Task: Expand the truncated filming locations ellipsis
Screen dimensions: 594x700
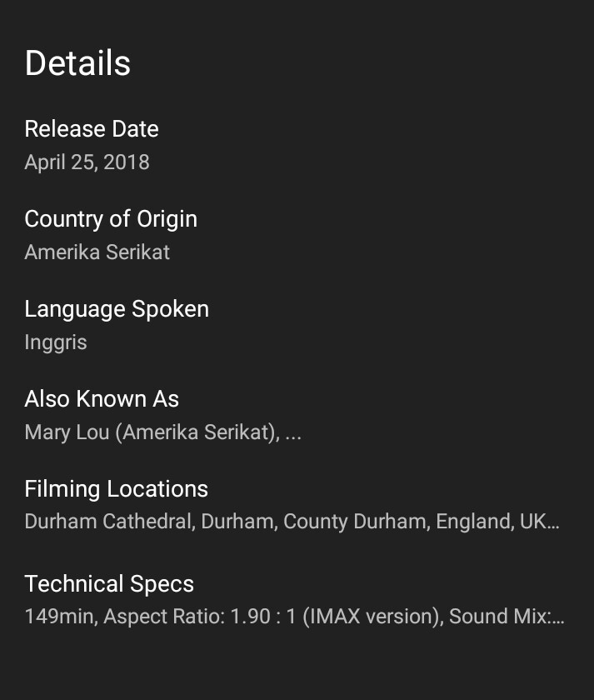Action: point(552,522)
